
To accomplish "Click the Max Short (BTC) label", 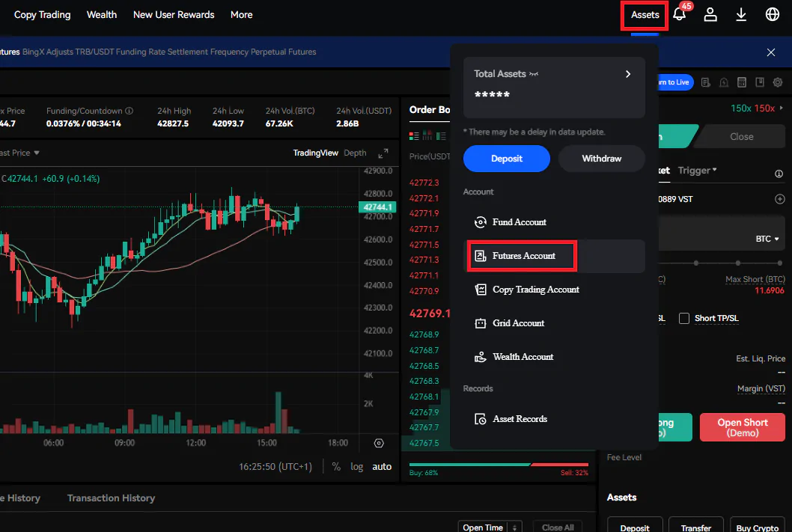I will pyautogui.click(x=755, y=279).
